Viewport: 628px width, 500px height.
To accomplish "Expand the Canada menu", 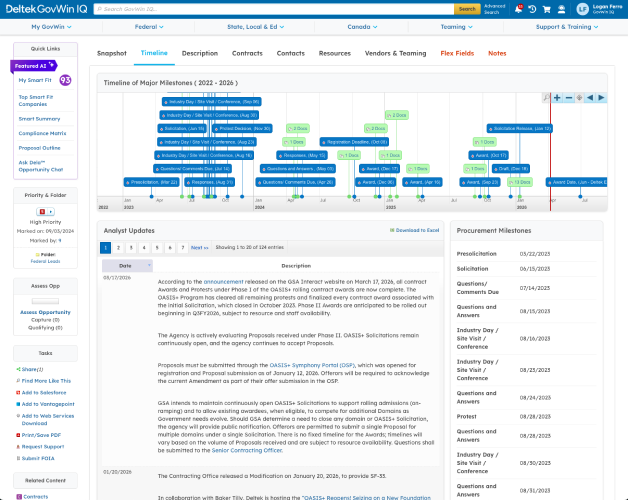I will 362,27.
